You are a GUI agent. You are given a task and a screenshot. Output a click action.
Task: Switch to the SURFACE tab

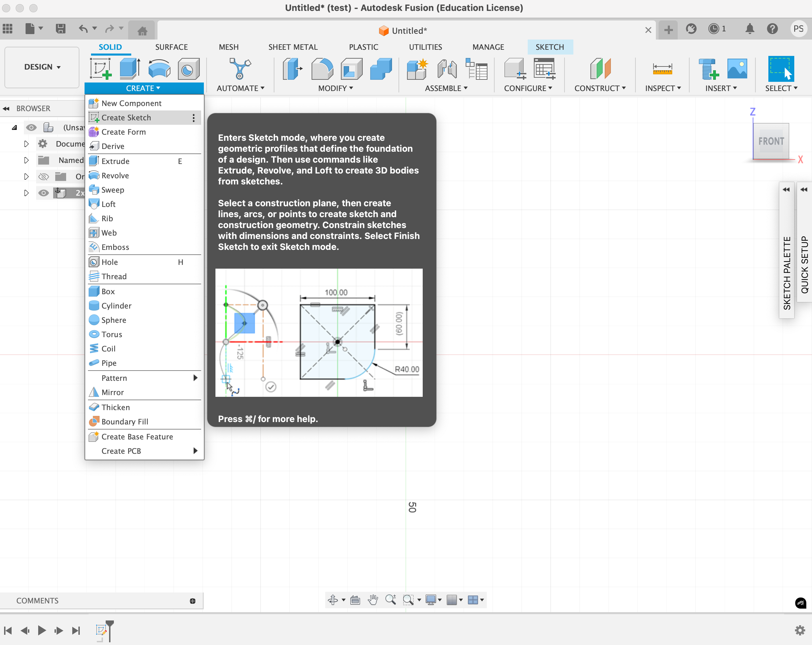pos(171,47)
